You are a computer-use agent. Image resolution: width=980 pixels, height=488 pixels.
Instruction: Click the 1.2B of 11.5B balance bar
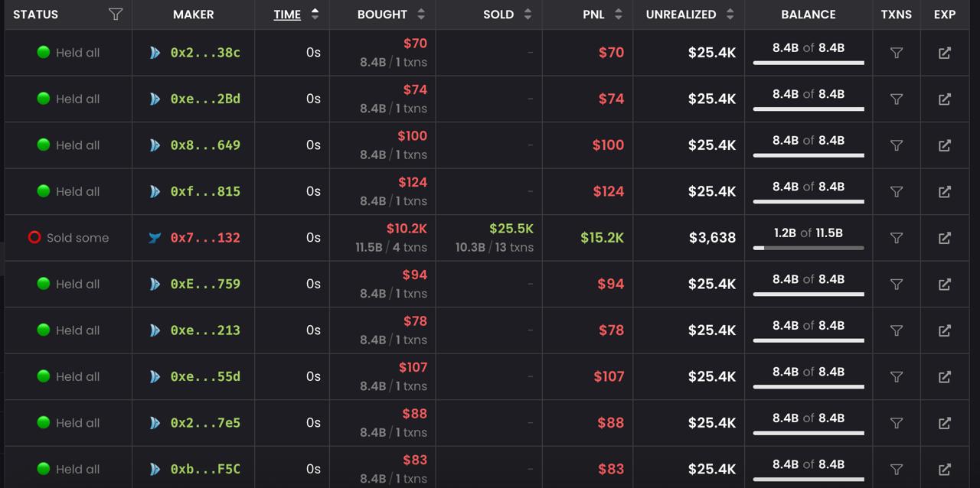click(x=808, y=247)
